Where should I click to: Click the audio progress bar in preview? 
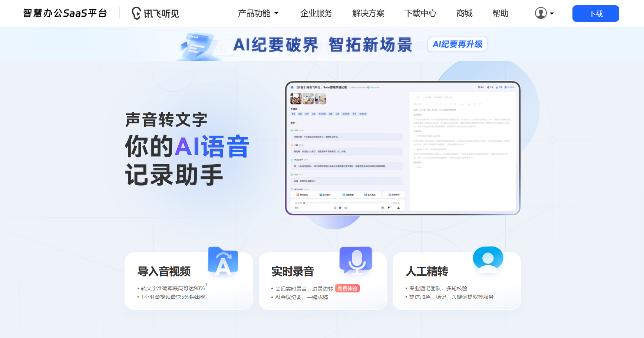point(347,203)
